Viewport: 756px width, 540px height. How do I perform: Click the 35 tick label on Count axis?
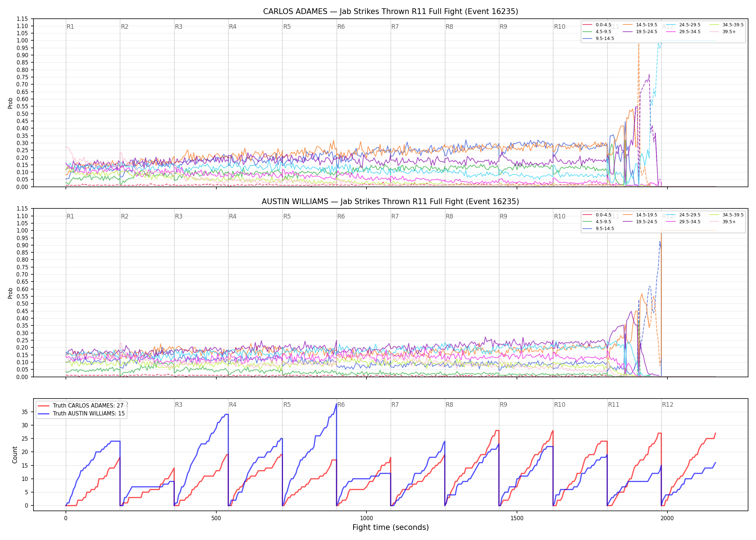25,412
